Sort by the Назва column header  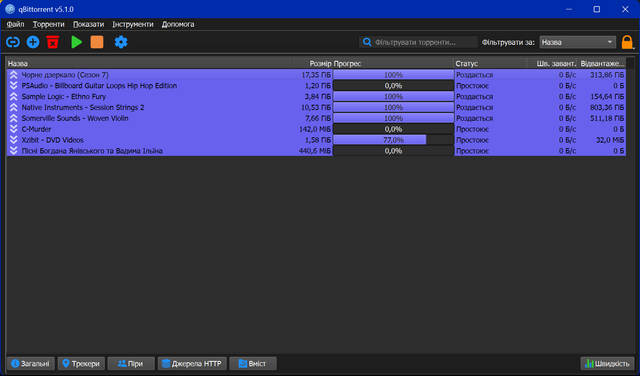click(149, 63)
